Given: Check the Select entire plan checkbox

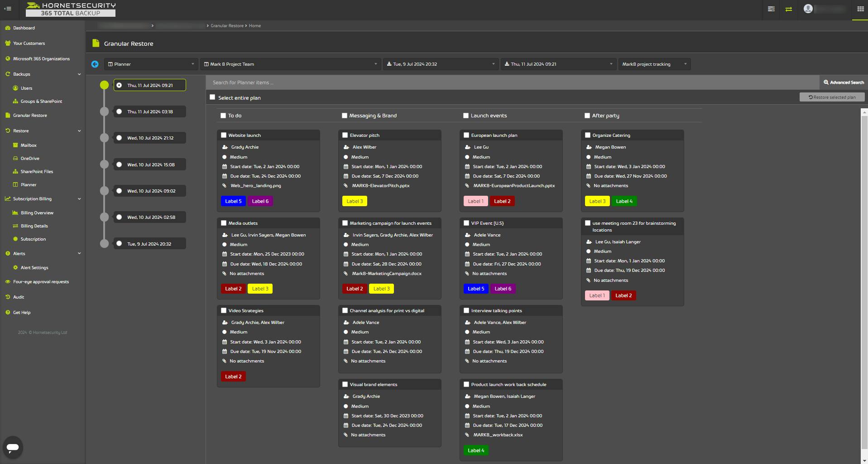Looking at the screenshot, I should click(212, 97).
